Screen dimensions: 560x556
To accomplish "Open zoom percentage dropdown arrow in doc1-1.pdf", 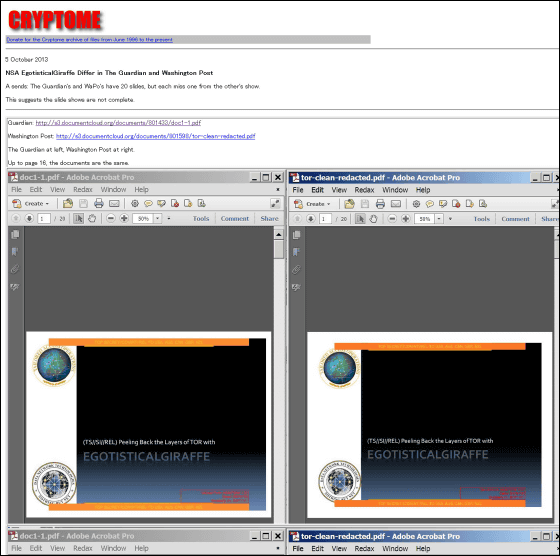I will click(x=158, y=218).
